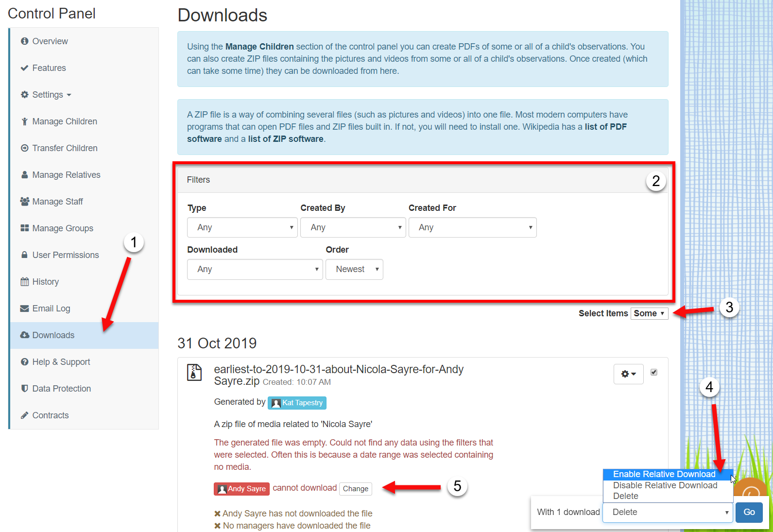The image size is (773, 532).
Task: Navigate to Transfer Children
Action: click(84, 148)
